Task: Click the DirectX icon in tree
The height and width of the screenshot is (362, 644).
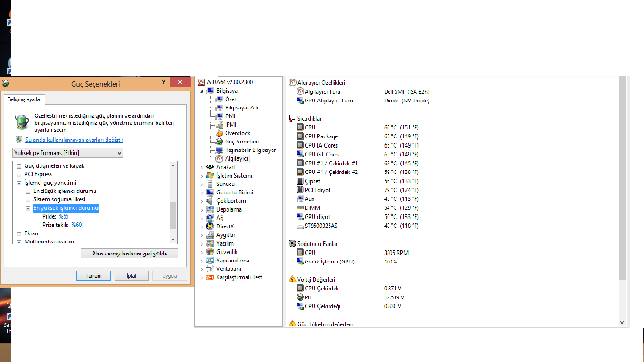Action: coord(210,227)
